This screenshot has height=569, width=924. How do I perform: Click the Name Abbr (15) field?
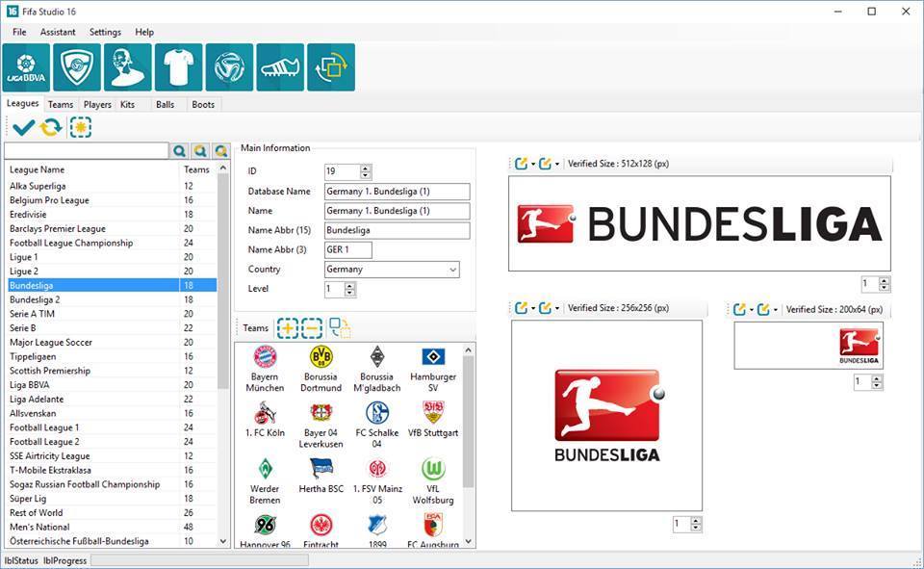(x=398, y=230)
